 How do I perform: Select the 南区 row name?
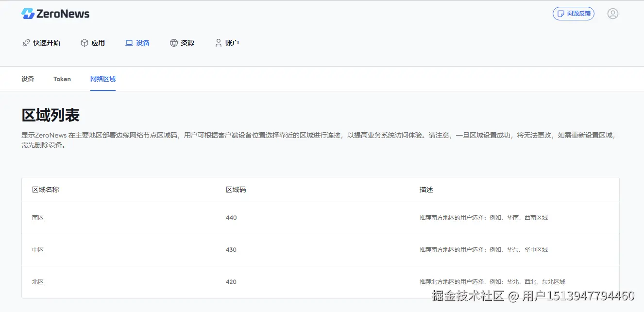coord(38,218)
